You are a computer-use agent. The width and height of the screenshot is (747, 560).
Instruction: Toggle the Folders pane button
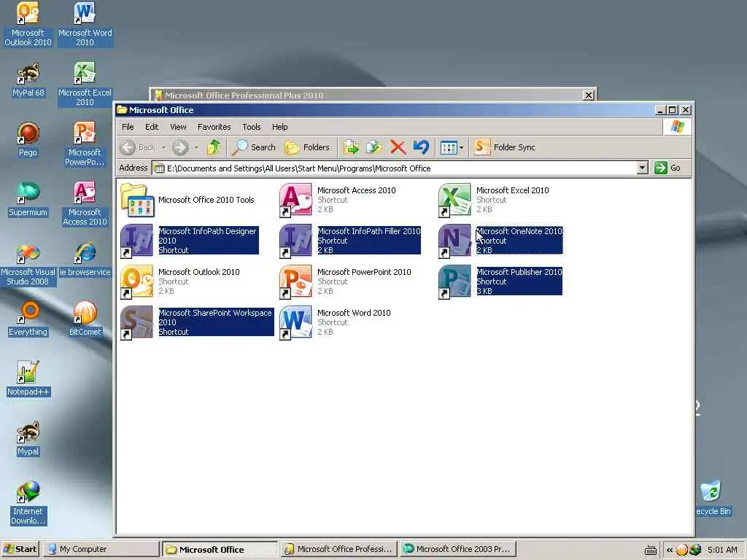(307, 147)
